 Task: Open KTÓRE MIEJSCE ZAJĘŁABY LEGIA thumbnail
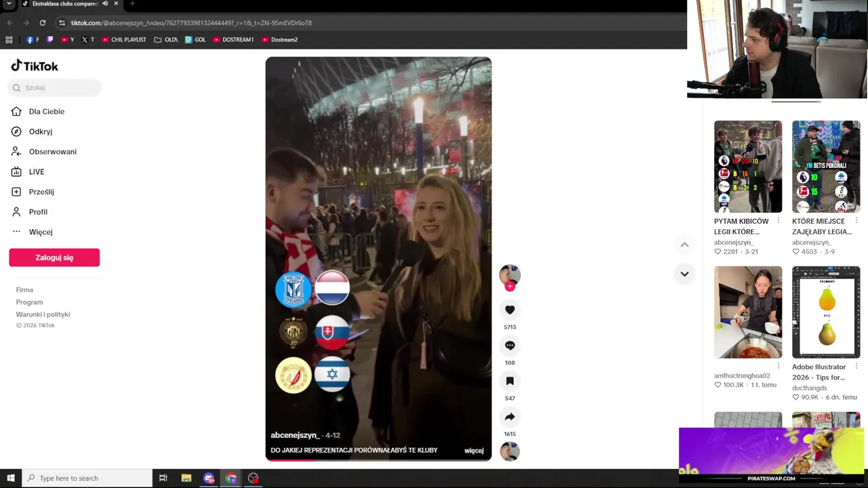coord(826,167)
